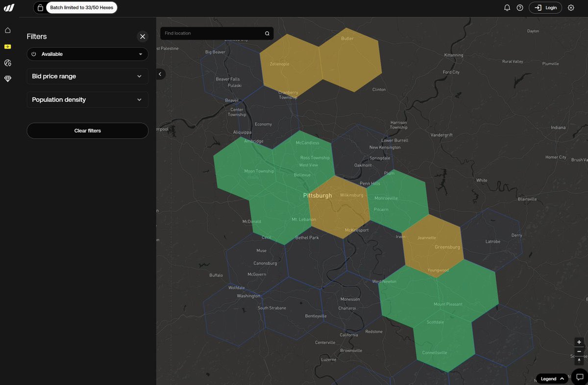Click the Brownsville map label
This screenshot has width=588, height=385.
tap(351, 351)
